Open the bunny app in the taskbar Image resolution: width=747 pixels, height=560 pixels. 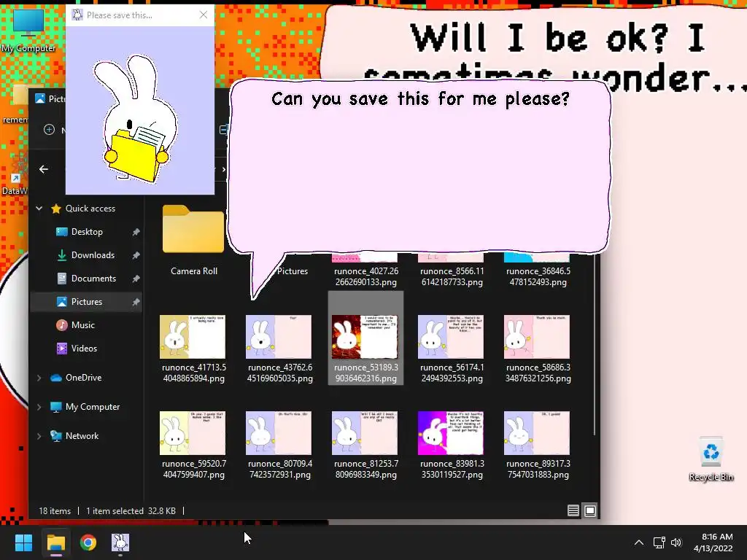pos(120,542)
